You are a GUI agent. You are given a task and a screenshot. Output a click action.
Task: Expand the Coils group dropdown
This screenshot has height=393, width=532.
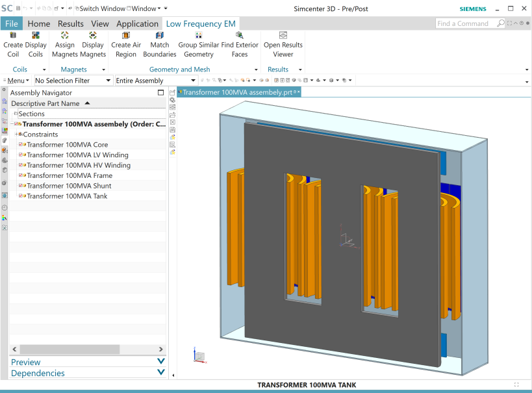pos(44,70)
